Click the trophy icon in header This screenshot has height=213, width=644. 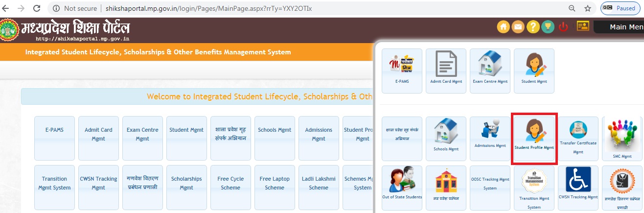point(548,27)
